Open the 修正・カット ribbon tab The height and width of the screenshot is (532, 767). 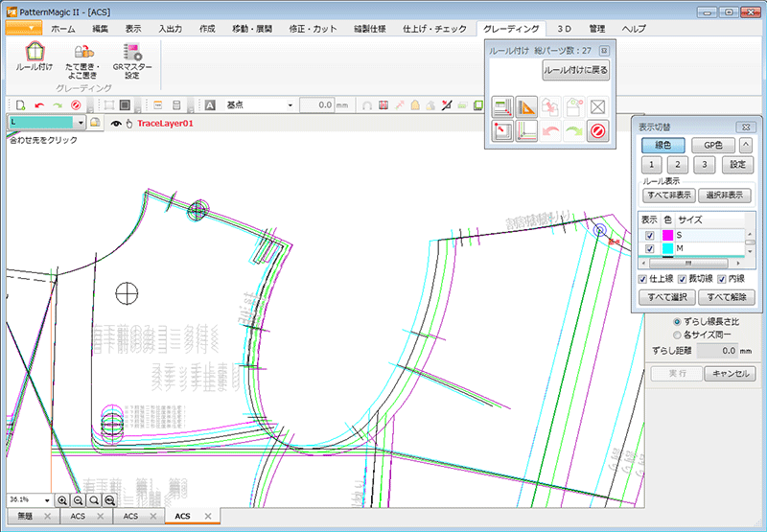pos(314,29)
